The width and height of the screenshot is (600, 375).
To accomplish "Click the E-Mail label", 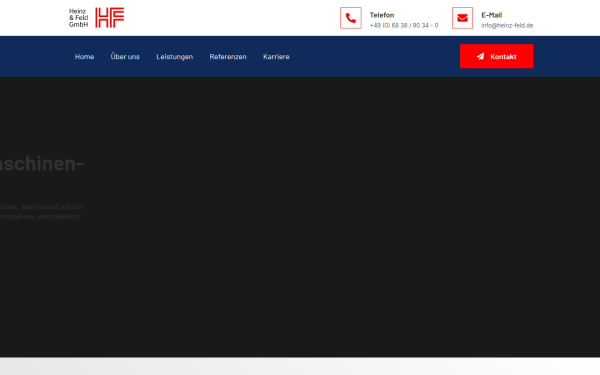I will click(x=492, y=15).
